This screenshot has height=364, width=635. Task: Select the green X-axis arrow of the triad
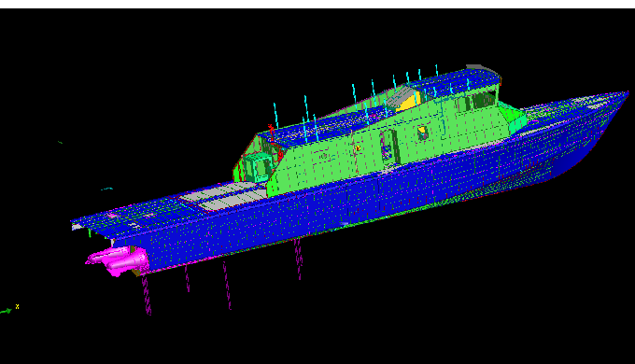coord(7,311)
